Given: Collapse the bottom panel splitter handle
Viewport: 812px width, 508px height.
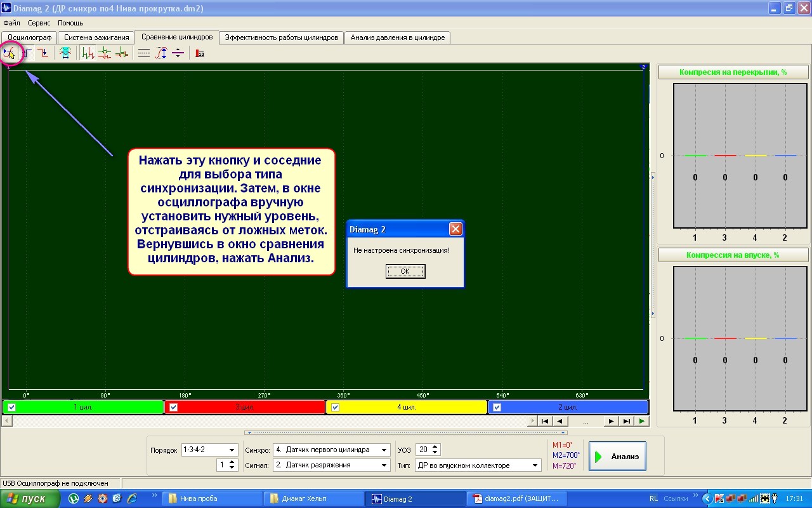Looking at the screenshot, I should point(405,432).
